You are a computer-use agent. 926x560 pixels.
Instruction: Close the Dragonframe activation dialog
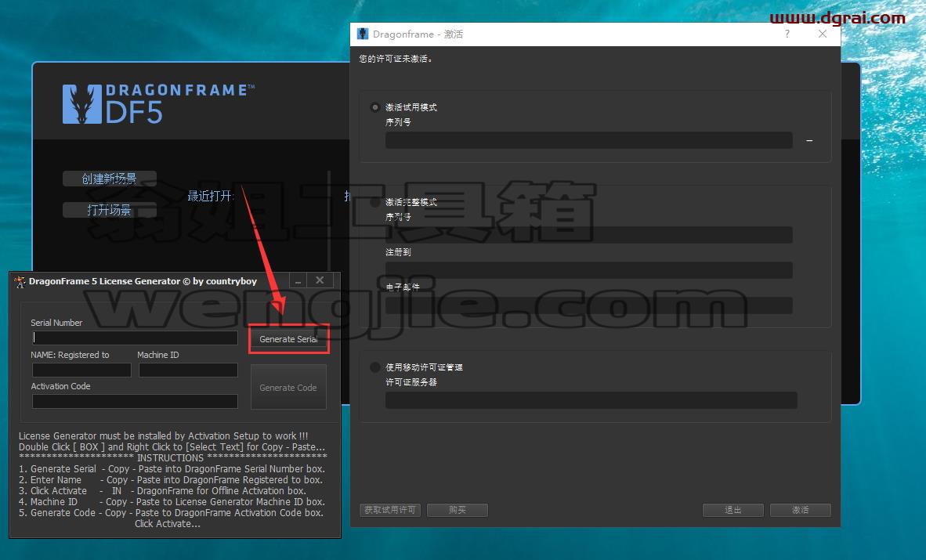click(822, 34)
